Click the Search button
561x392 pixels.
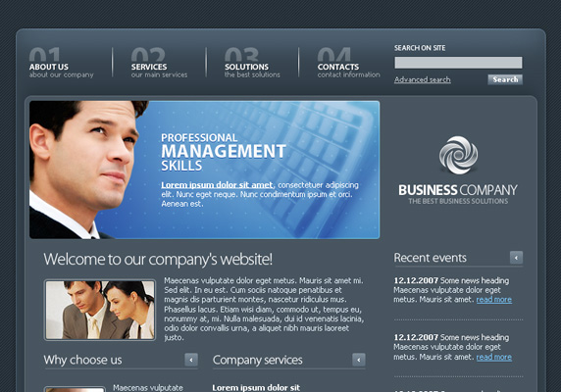[x=505, y=79]
